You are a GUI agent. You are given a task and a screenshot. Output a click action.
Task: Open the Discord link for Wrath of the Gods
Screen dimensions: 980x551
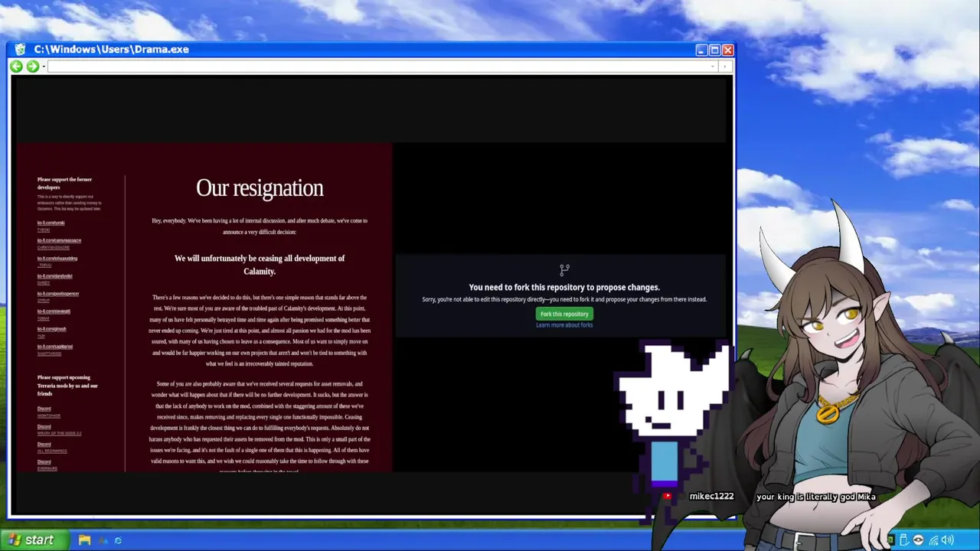[x=44, y=426]
